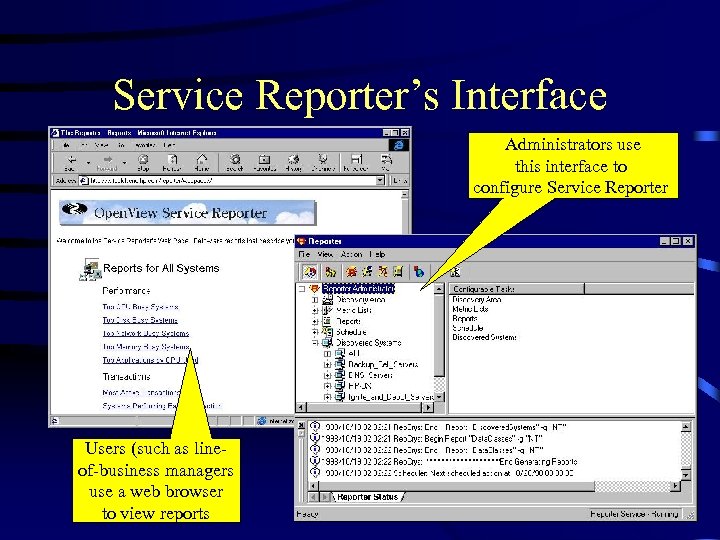Click black-and-white icon ending Reporter toolbar
This screenshot has height=540, width=720.
tap(455, 272)
